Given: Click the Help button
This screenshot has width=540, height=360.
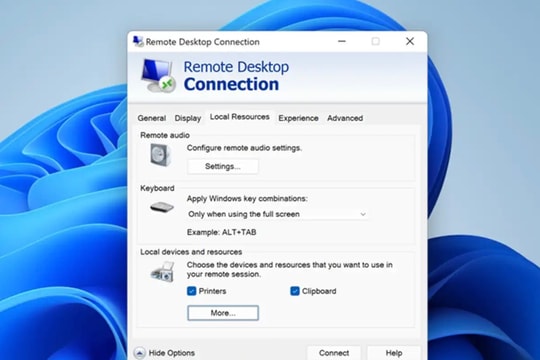Looking at the screenshot, I should tap(394, 353).
